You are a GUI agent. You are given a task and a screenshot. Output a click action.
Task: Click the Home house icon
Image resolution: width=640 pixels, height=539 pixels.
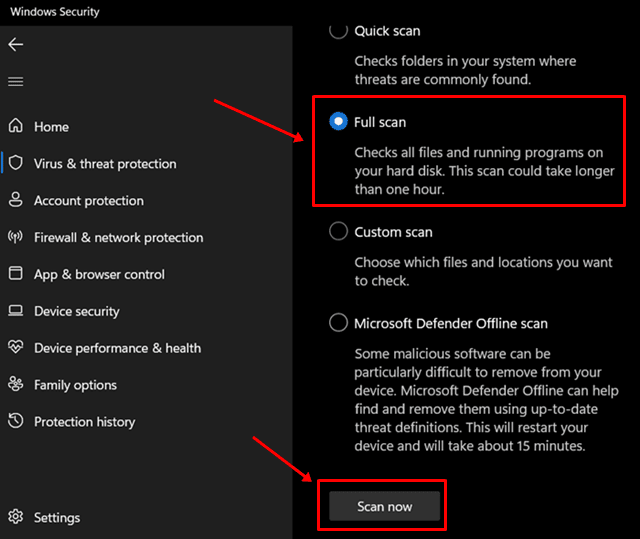(15, 127)
